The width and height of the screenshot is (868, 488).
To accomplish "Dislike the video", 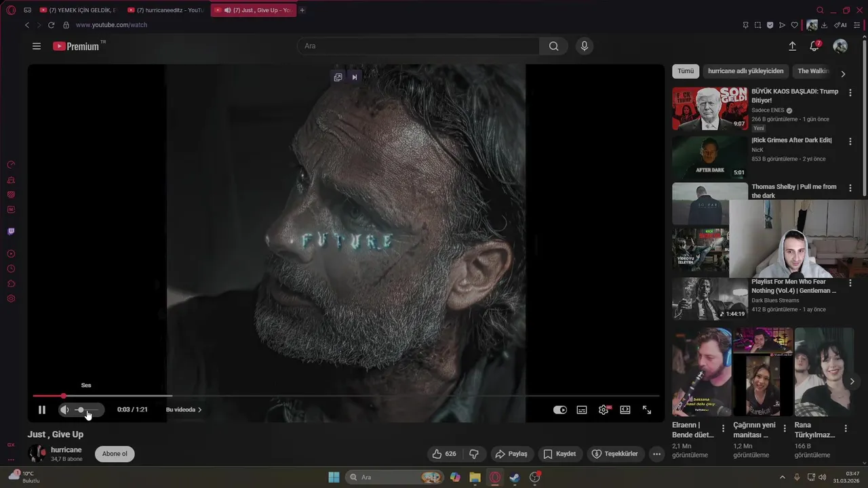I will coord(474,454).
